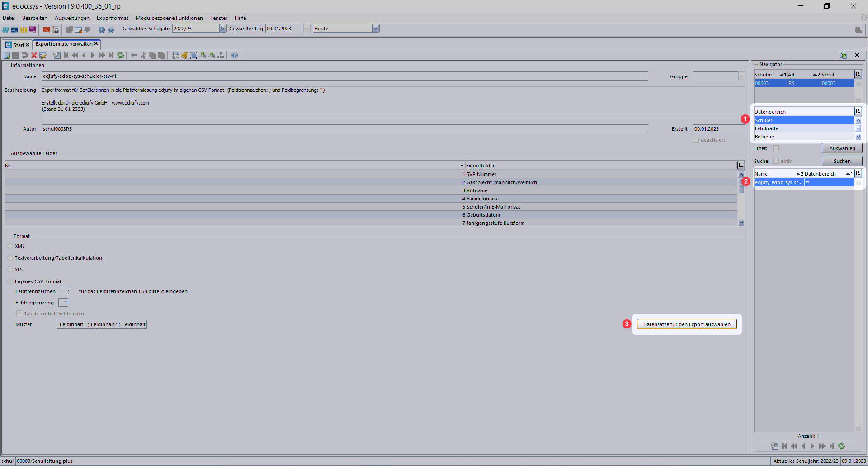Image resolution: width=868 pixels, height=466 pixels.
Task: Click the printer icon in toolbar
Action: tap(175, 55)
